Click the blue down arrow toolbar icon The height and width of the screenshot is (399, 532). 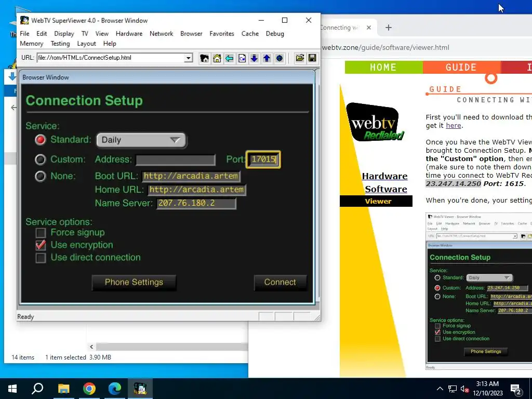[x=254, y=58]
